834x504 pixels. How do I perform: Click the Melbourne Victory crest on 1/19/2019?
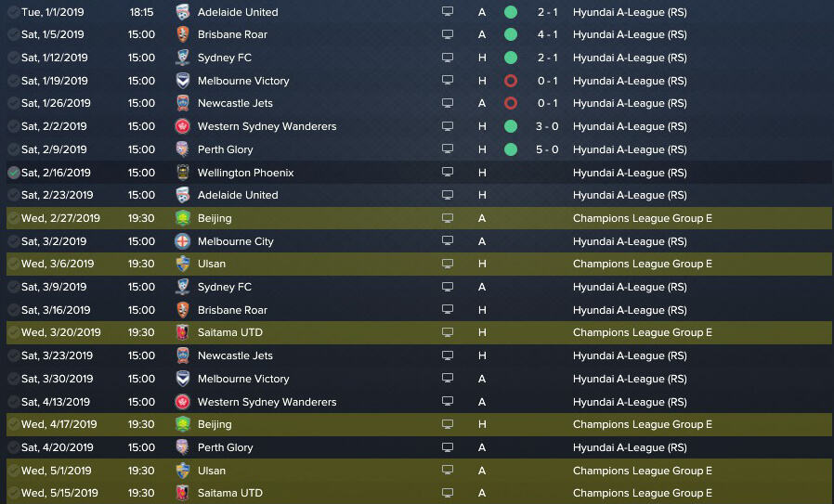pyautogui.click(x=182, y=81)
